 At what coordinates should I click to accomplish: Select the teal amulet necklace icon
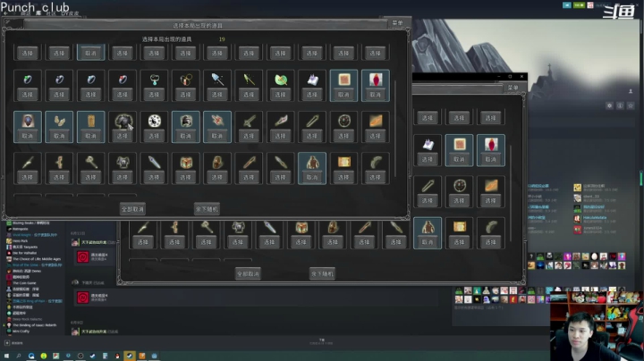154,80
